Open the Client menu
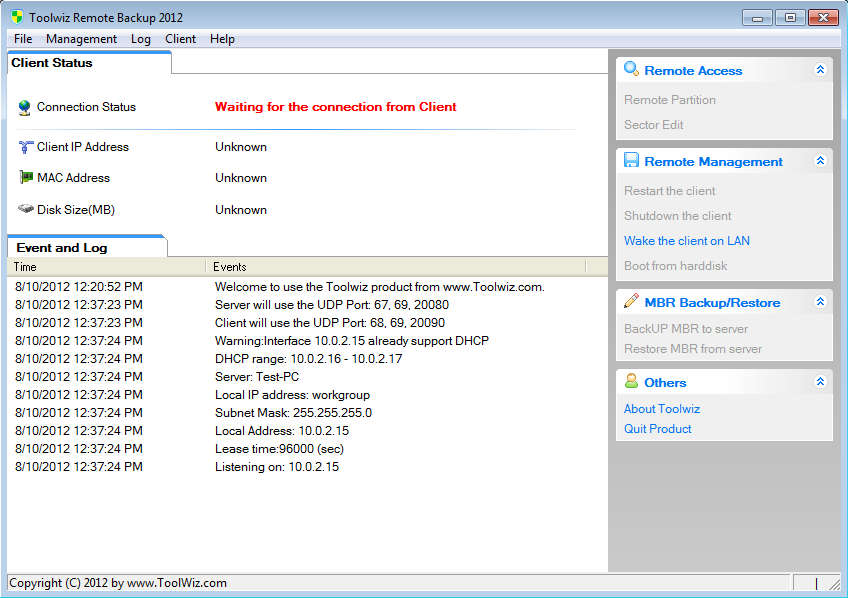The image size is (848, 598). [180, 39]
